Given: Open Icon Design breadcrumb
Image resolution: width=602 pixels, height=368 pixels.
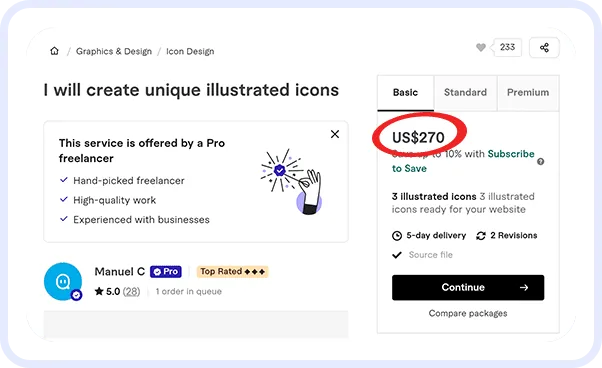Looking at the screenshot, I should (x=190, y=51).
